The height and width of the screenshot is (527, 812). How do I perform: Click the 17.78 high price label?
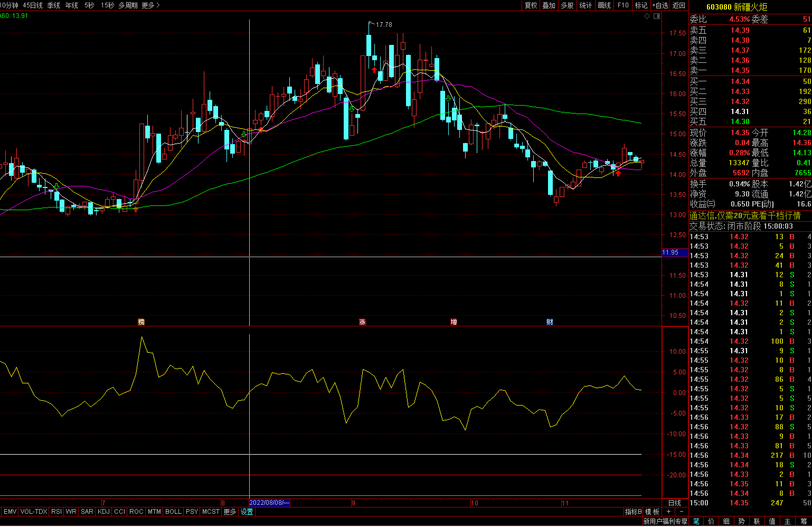[x=384, y=25]
